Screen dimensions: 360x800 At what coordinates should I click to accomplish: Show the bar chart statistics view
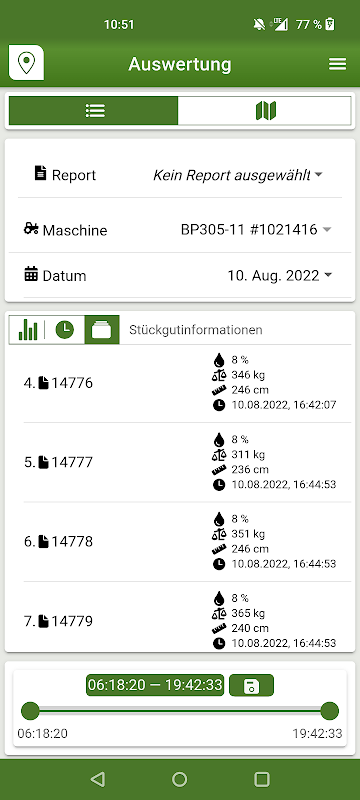click(28, 330)
